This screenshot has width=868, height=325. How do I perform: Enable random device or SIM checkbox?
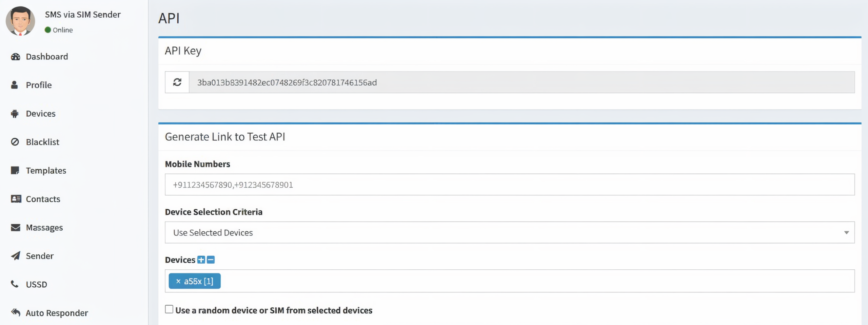[169, 309]
